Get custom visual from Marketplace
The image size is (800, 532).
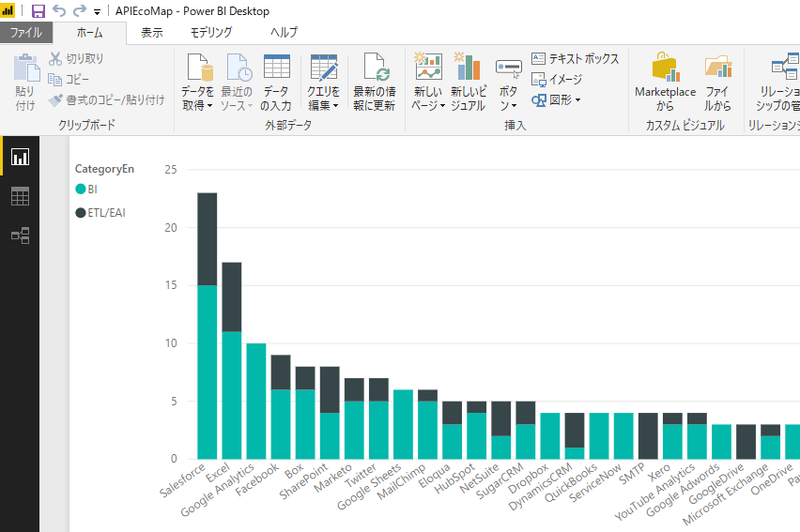[x=666, y=83]
